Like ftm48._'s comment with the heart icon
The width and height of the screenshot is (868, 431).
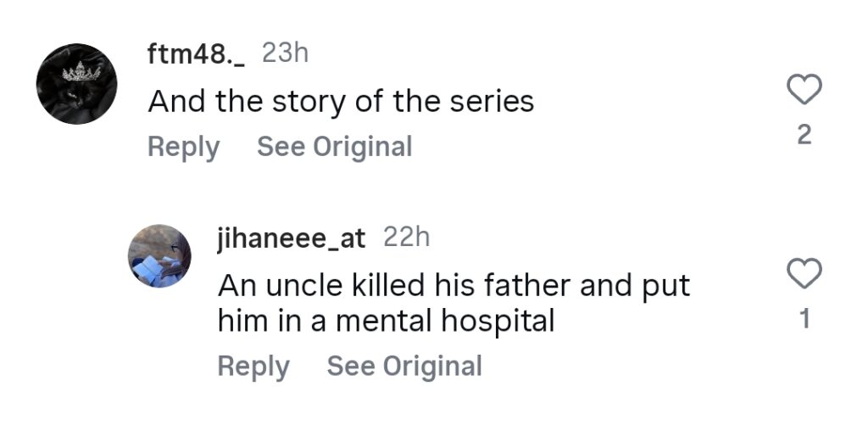(804, 89)
